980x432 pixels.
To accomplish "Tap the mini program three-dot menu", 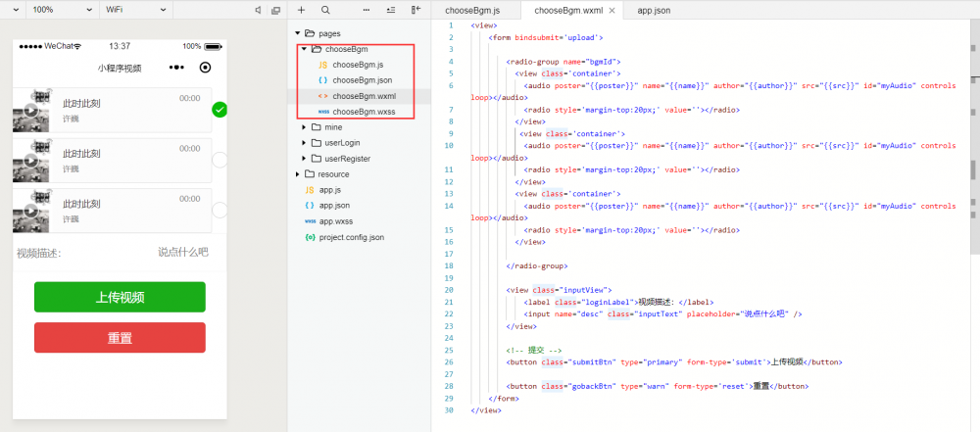I will click(x=176, y=68).
